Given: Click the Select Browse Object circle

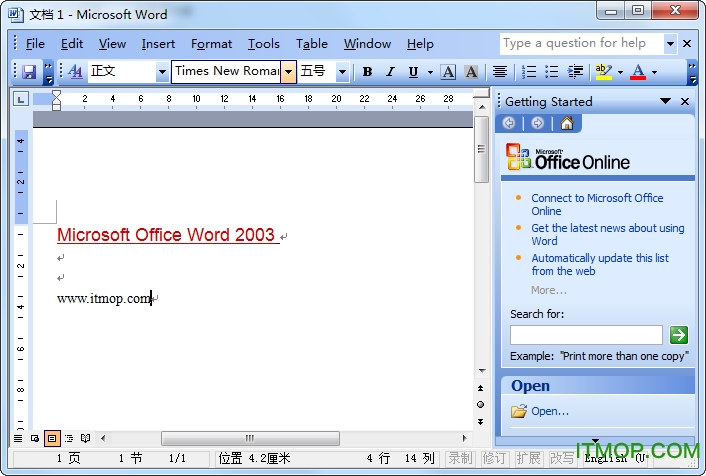Looking at the screenshot, I should pyautogui.click(x=480, y=404).
